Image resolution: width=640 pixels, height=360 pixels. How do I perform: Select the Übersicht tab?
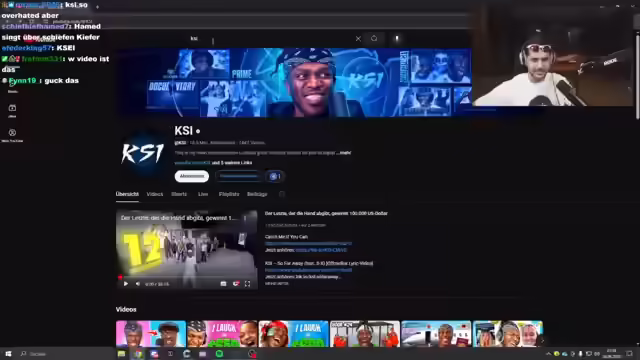127,194
